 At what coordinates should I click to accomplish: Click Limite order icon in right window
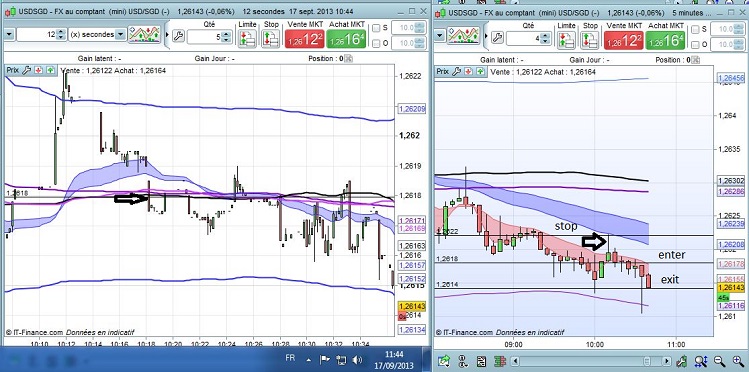coord(566,40)
